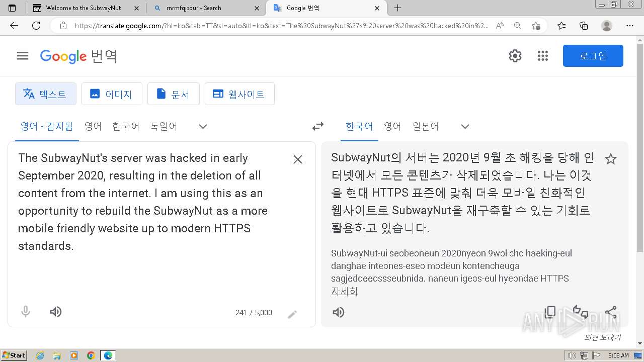644x362 pixels.
Task: Click the translate.google.com address bar
Action: coord(282,26)
